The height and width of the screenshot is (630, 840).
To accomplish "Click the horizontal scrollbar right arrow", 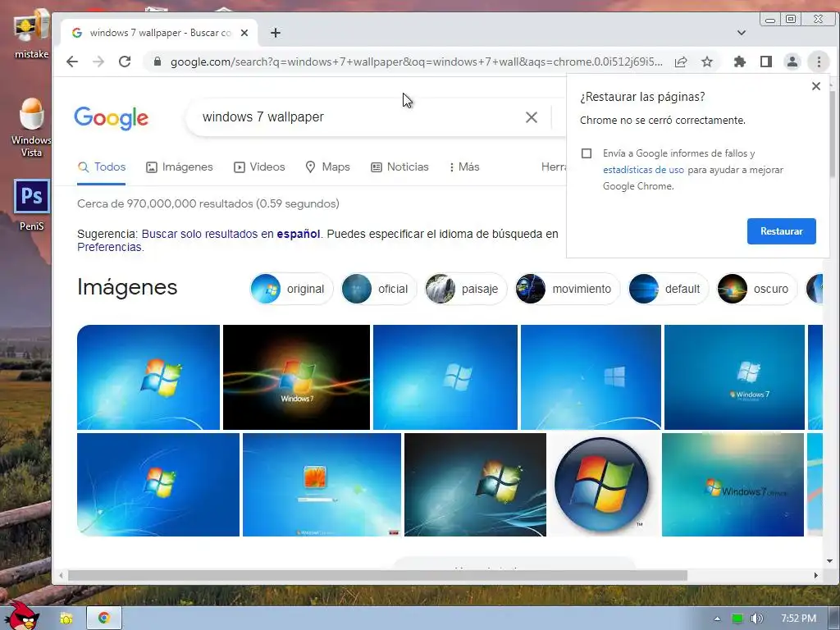I will pos(816,575).
